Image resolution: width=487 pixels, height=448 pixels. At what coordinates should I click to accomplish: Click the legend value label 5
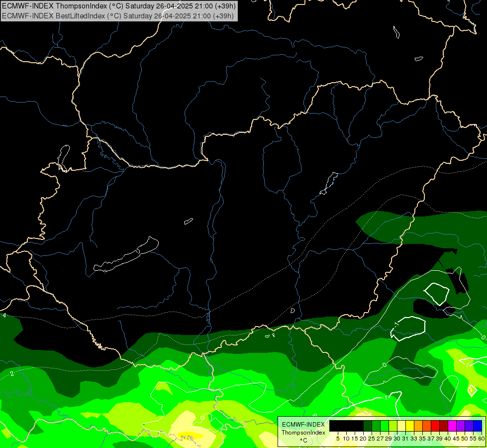coord(338,439)
